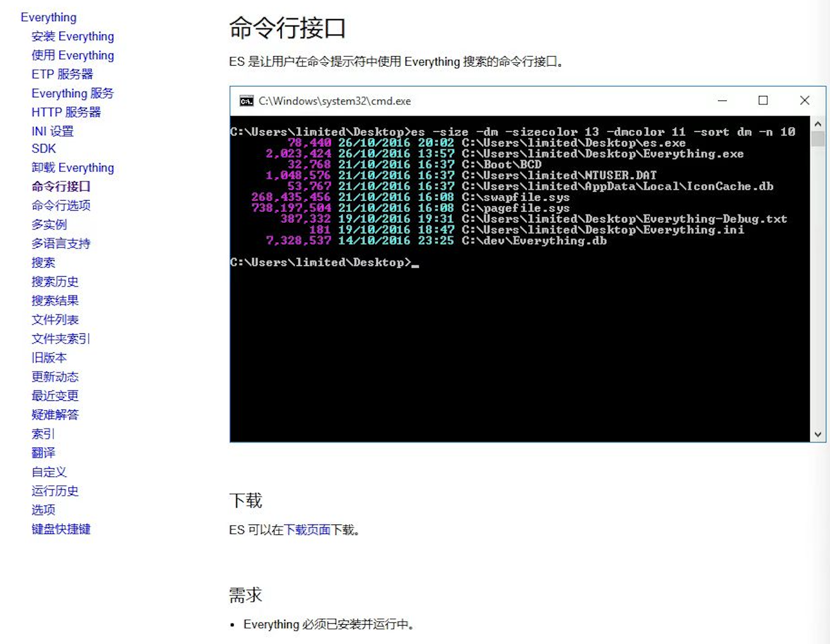Image resolution: width=830 pixels, height=644 pixels.
Task: Navigate to 文件列表
Action: click(x=55, y=320)
